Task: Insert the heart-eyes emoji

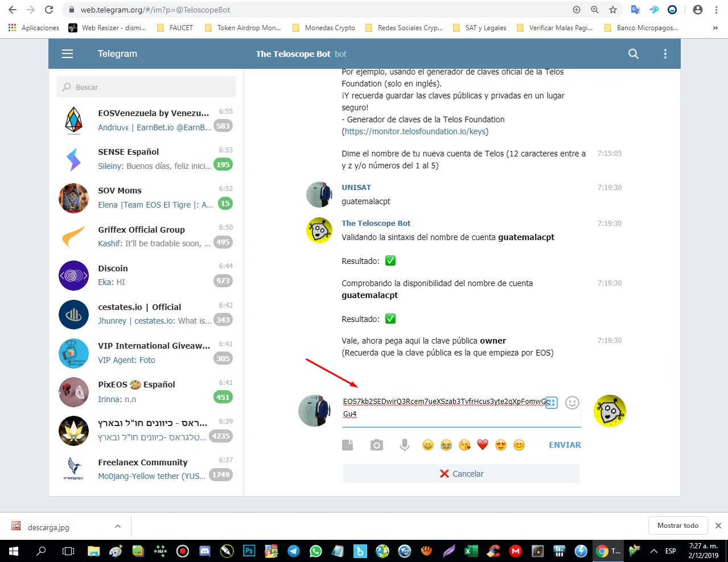Action: [x=501, y=445]
